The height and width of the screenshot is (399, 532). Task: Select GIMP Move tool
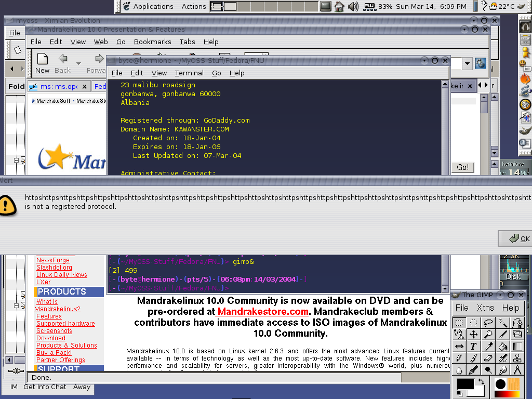coord(473,335)
